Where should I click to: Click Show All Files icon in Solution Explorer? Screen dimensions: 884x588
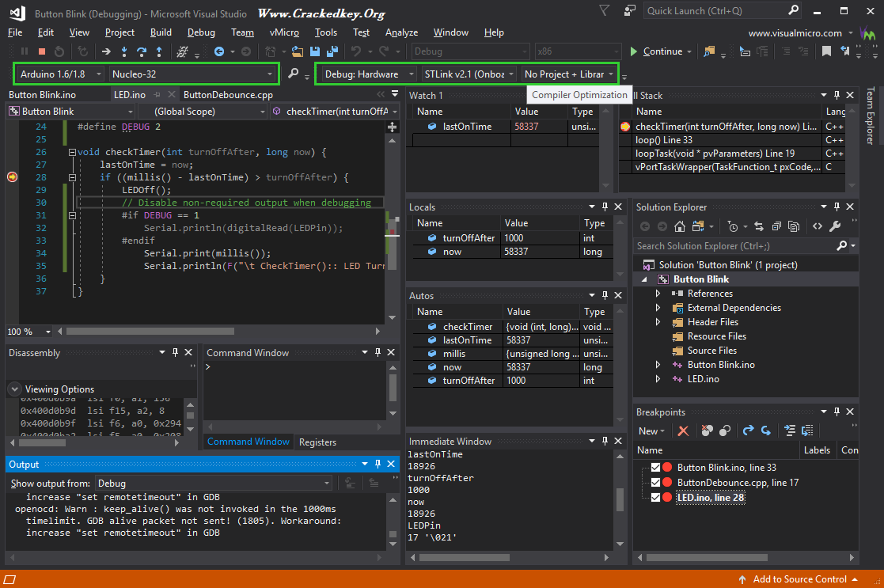click(794, 226)
